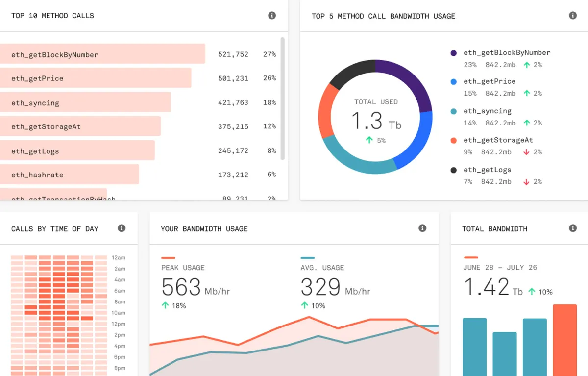
Task: Open the eth_syncing method call row
Action: [138, 102]
